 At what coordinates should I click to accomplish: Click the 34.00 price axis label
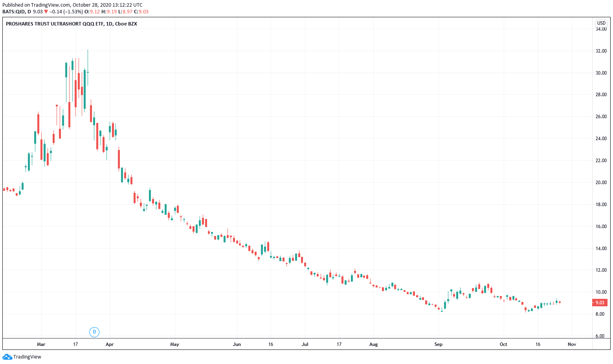[601, 29]
